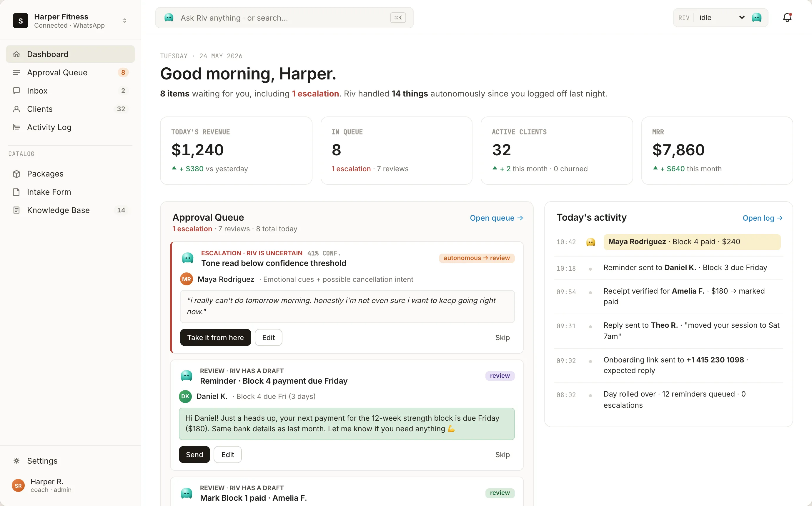Click Maya Rodriguez Block 4 paid activity
812x506 pixels.
point(692,242)
